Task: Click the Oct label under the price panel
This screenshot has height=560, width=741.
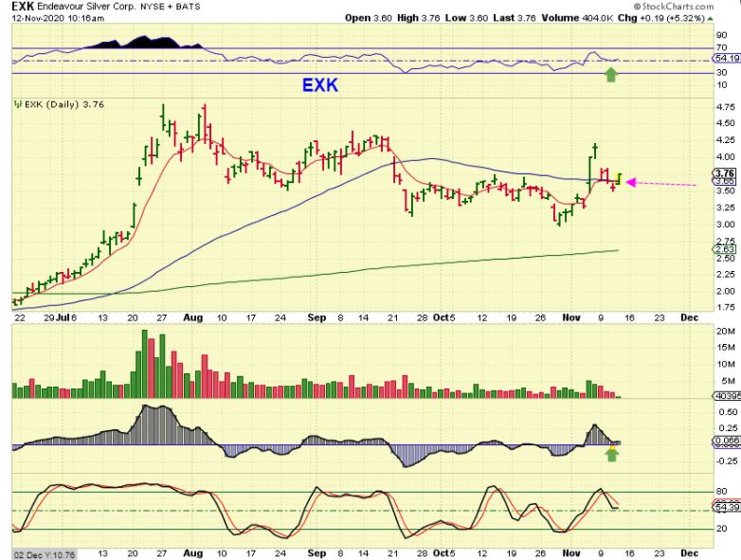Action: coord(440,318)
